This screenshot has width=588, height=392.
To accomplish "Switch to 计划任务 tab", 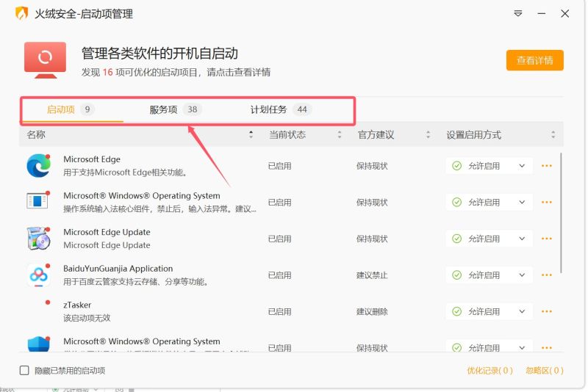I will [281, 109].
